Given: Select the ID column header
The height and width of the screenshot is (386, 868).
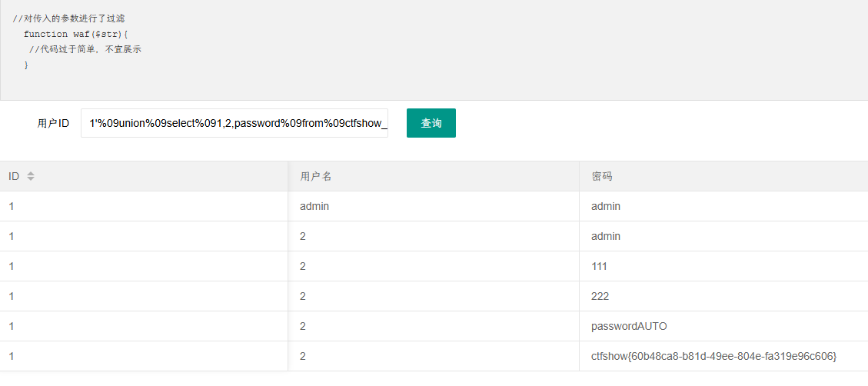Looking at the screenshot, I should 144,176.
